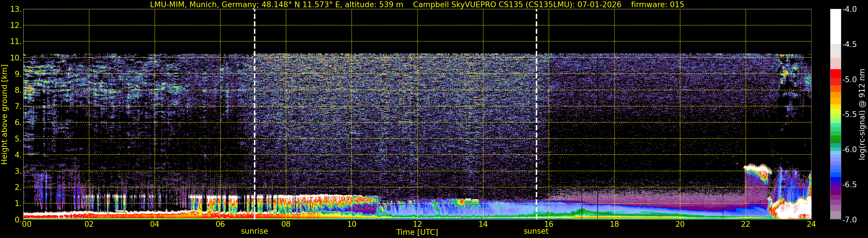The height and width of the screenshot is (238, 868).
Task: Click the '14' tick on the time axis
Action: point(483,224)
